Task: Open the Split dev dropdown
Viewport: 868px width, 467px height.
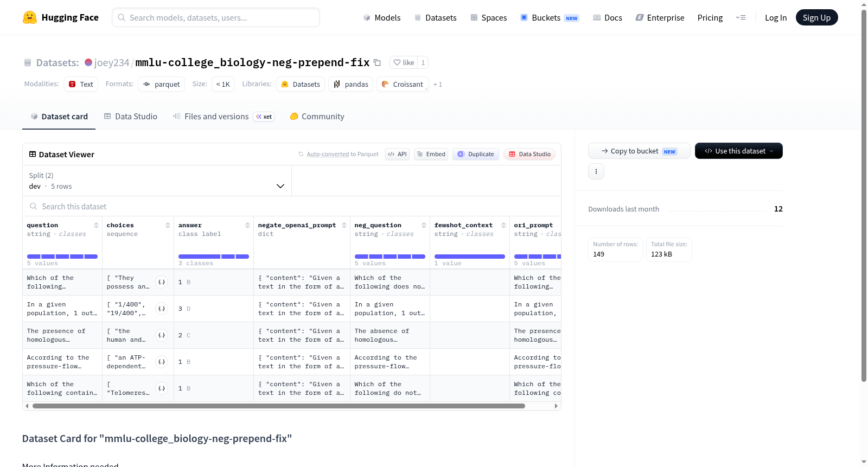Action: tap(157, 181)
